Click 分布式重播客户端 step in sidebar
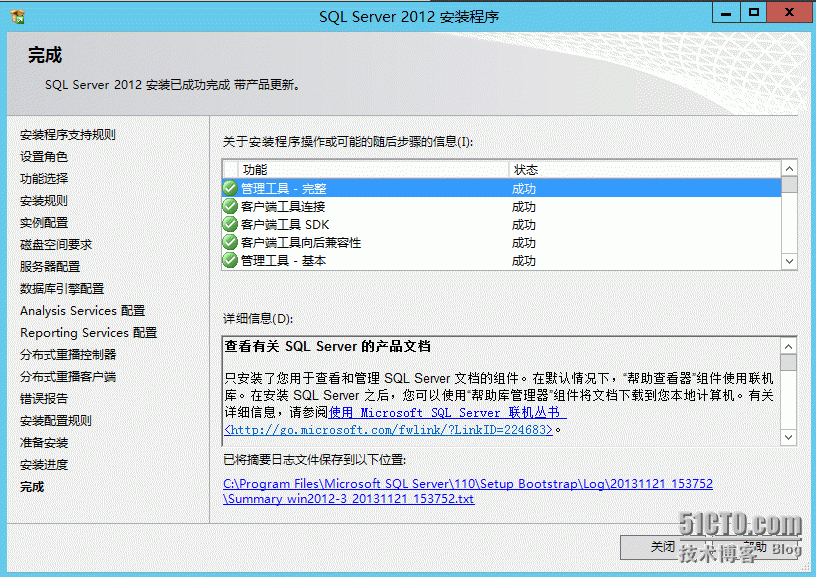The image size is (816, 577). 68,376
